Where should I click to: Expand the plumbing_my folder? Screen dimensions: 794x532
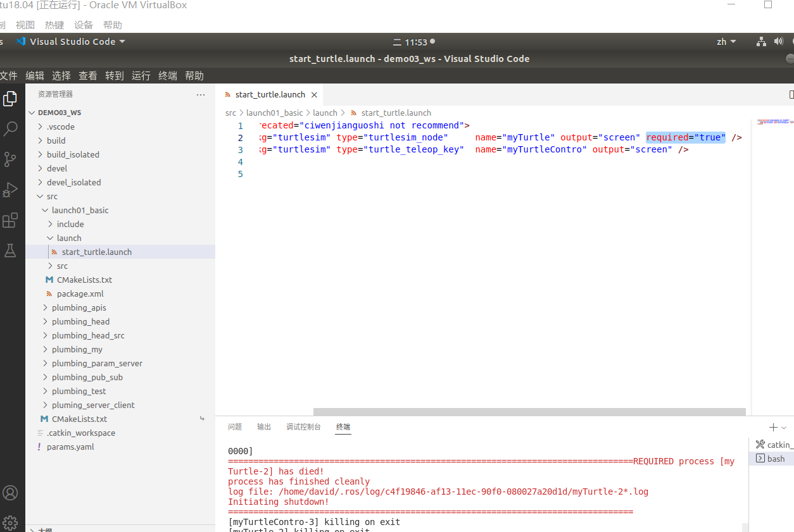click(x=120, y=349)
